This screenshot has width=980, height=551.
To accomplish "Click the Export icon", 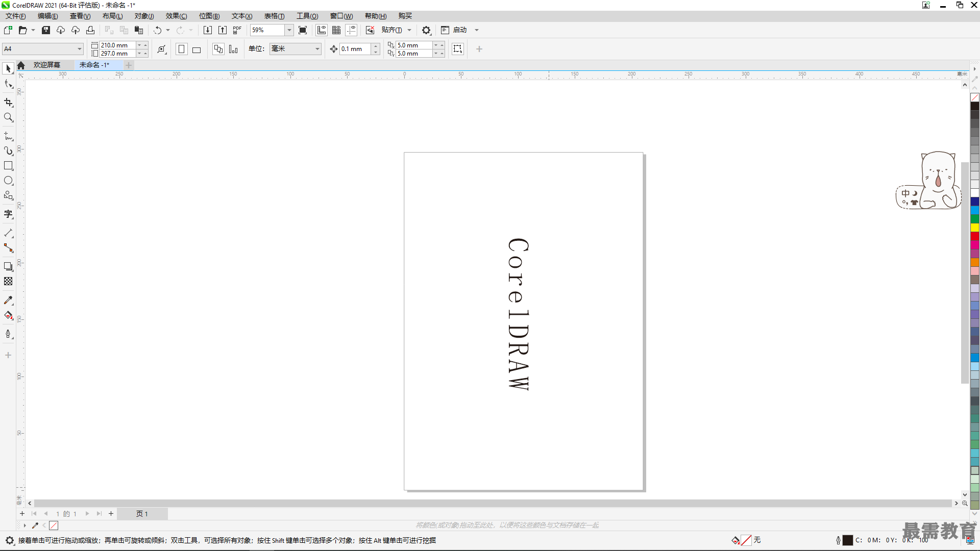I will [x=223, y=30].
